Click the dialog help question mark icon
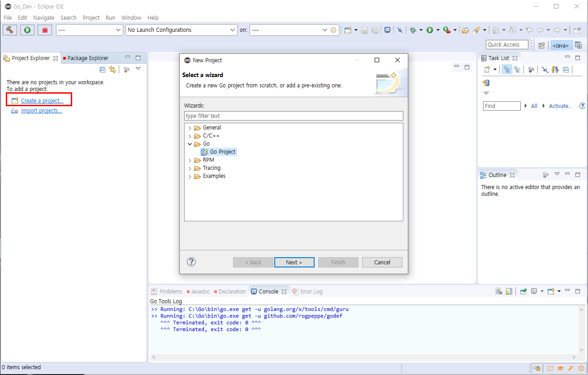Screen dimensions: 588x375 tap(191, 262)
